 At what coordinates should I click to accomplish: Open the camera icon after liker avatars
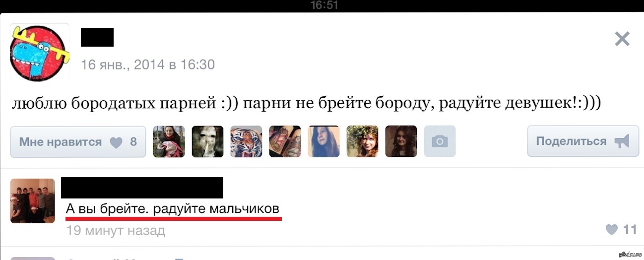(440, 141)
